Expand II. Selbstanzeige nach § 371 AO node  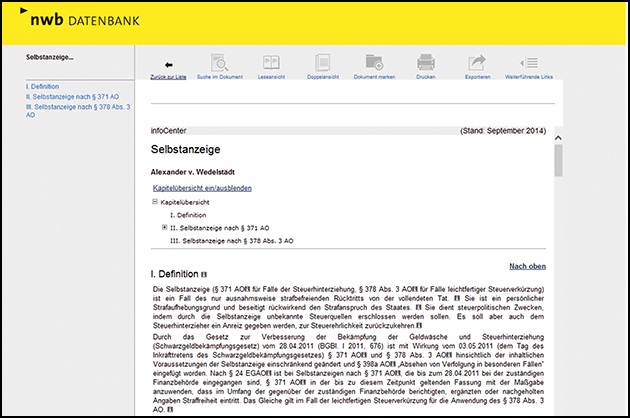click(164, 227)
